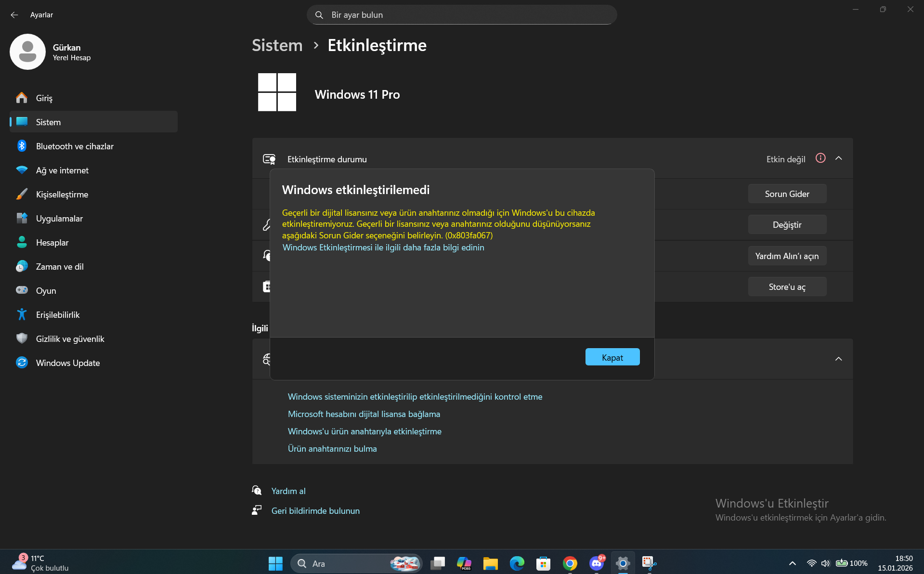This screenshot has width=924, height=574.
Task: Open link Windows sisteminizin etkinleştirilip etkinleştirilmediğini kontrol etme
Action: coord(415,397)
